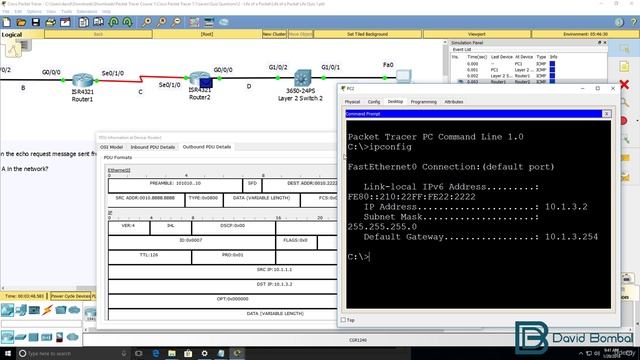Select the Outbound PDU Details tab

pyautogui.click(x=207, y=147)
